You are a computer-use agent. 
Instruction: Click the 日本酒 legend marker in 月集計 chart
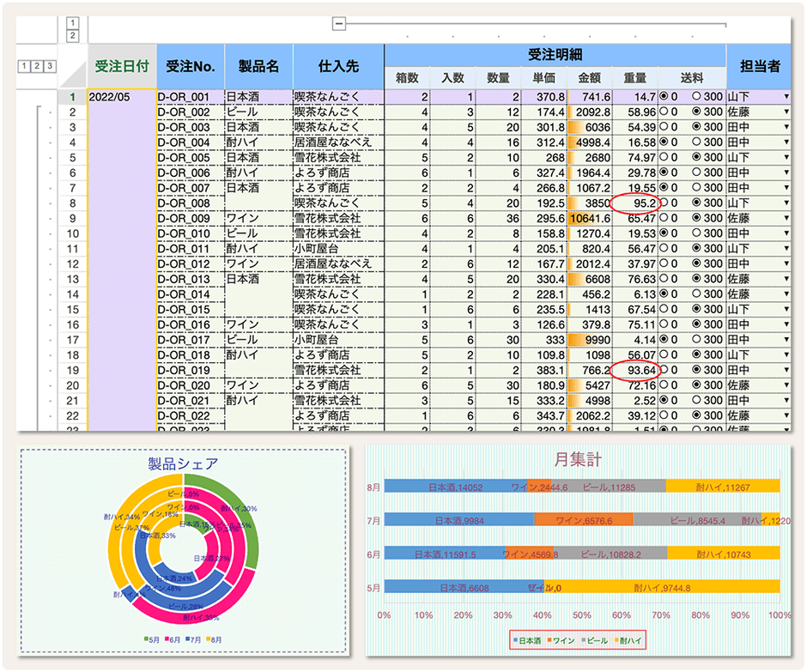[x=515, y=640]
